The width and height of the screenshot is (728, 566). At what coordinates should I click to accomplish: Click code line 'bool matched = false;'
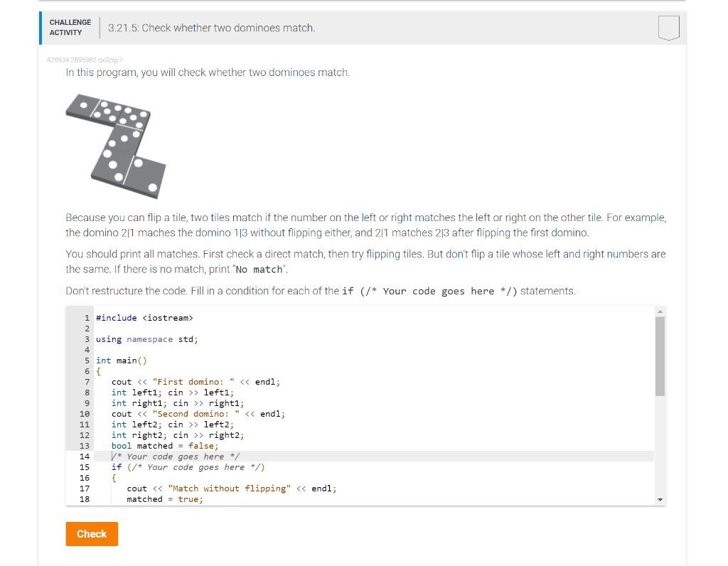pos(165,446)
